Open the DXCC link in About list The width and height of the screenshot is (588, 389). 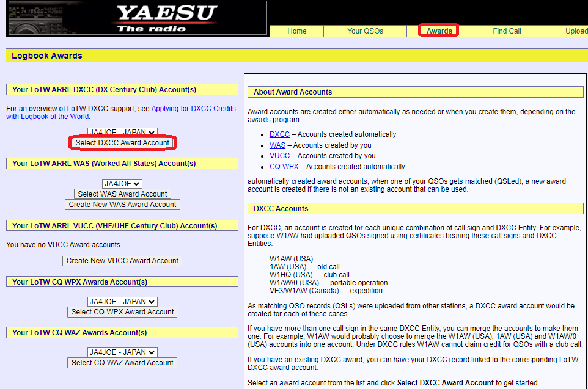click(x=279, y=134)
